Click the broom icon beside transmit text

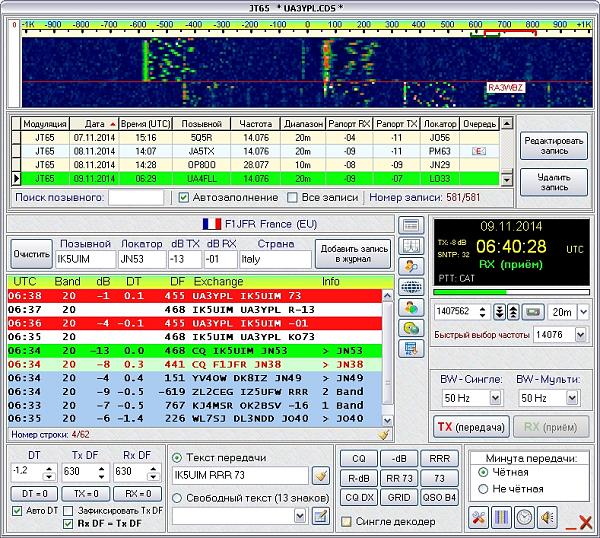pos(321,475)
